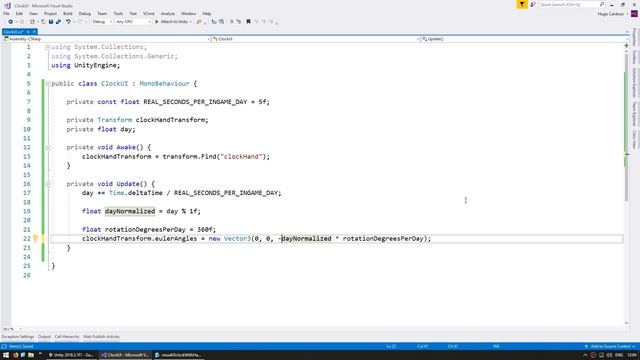Click the magnifier icon in Quick Launch
Viewport: 640px width, 360px height.
602,4
